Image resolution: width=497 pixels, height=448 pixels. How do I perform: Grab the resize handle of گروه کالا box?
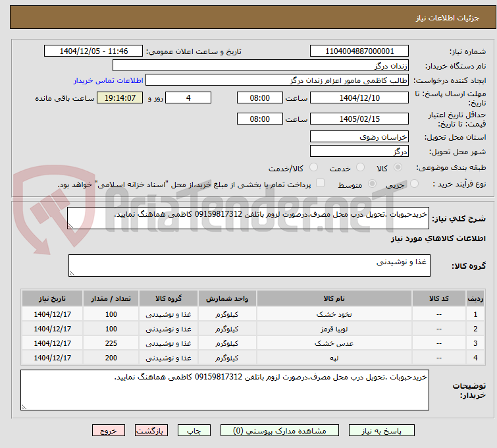click(x=72, y=273)
